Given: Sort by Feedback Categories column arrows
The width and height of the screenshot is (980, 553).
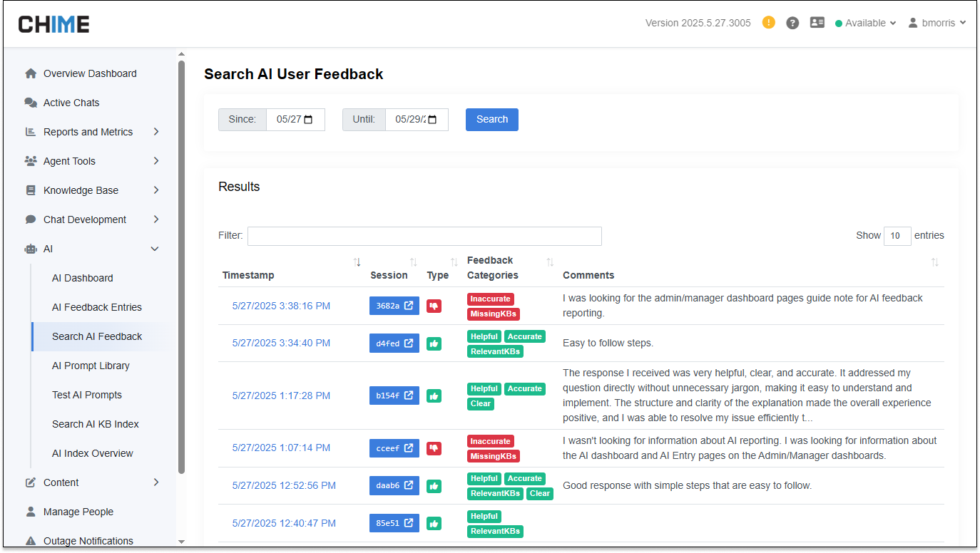Looking at the screenshot, I should click(550, 263).
